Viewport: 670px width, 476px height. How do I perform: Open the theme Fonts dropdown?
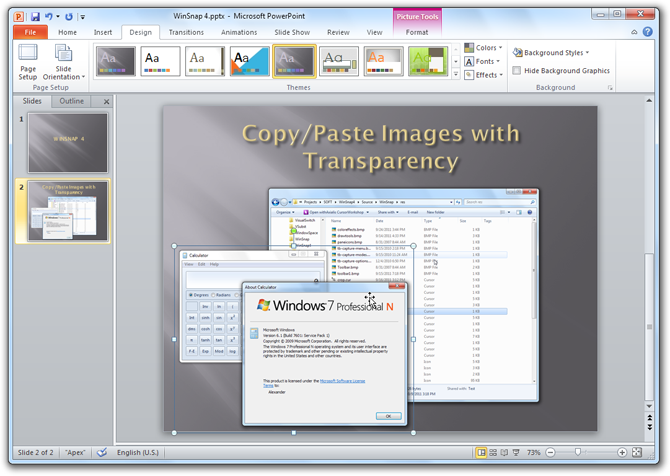click(x=482, y=61)
